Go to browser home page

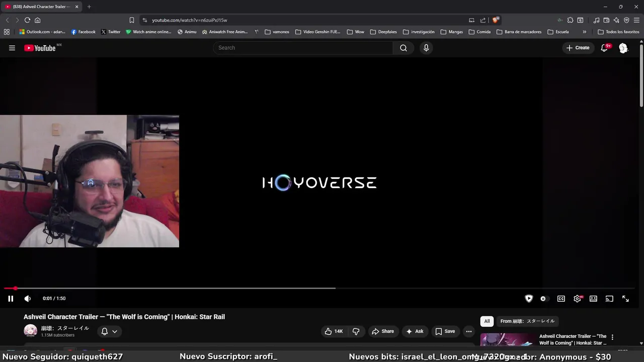pyautogui.click(x=37, y=20)
